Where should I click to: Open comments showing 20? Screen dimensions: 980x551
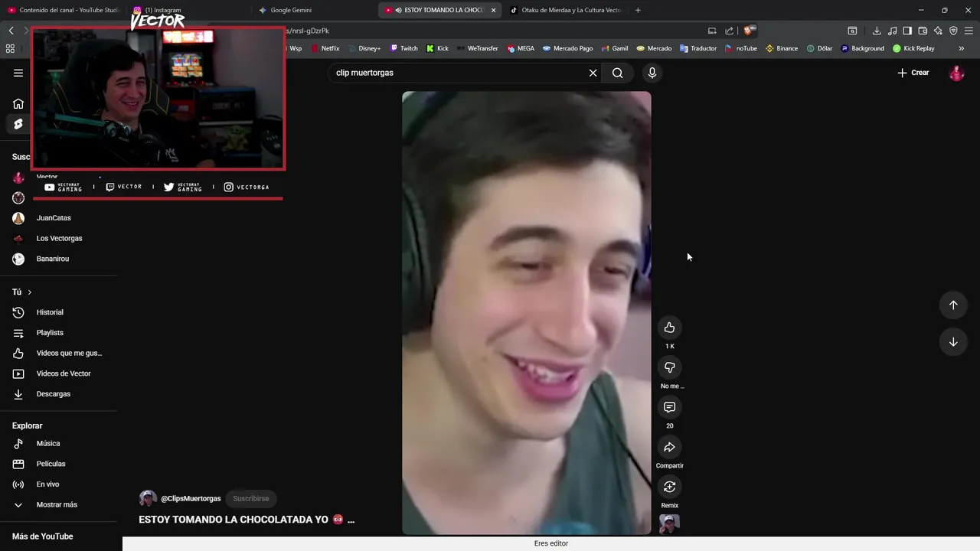[669, 407]
